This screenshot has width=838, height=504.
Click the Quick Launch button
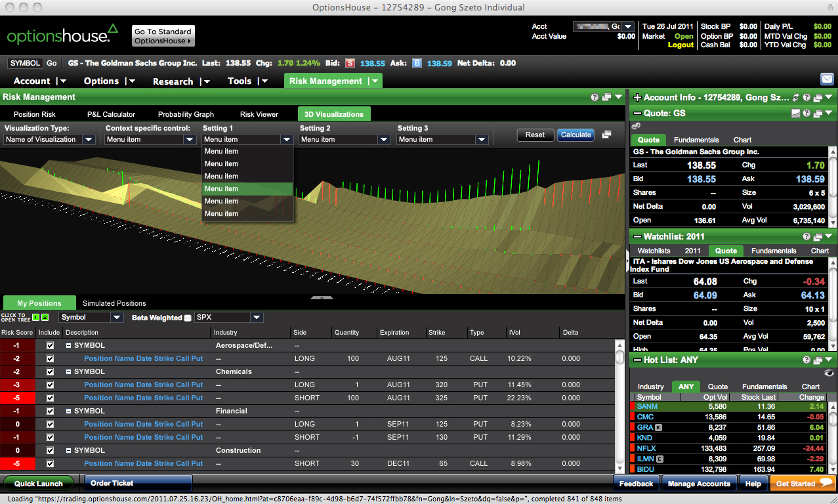[39, 484]
